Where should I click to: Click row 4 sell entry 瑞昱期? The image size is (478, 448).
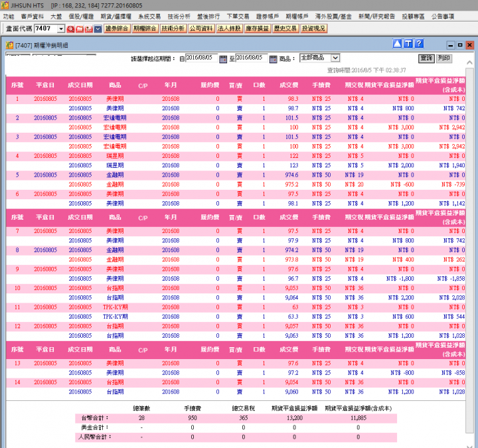coord(115,165)
